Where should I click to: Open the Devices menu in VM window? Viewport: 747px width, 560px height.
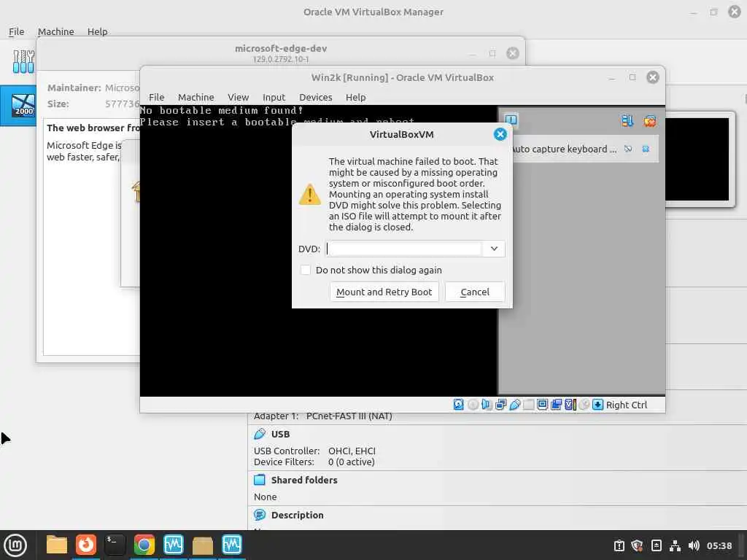pos(315,97)
